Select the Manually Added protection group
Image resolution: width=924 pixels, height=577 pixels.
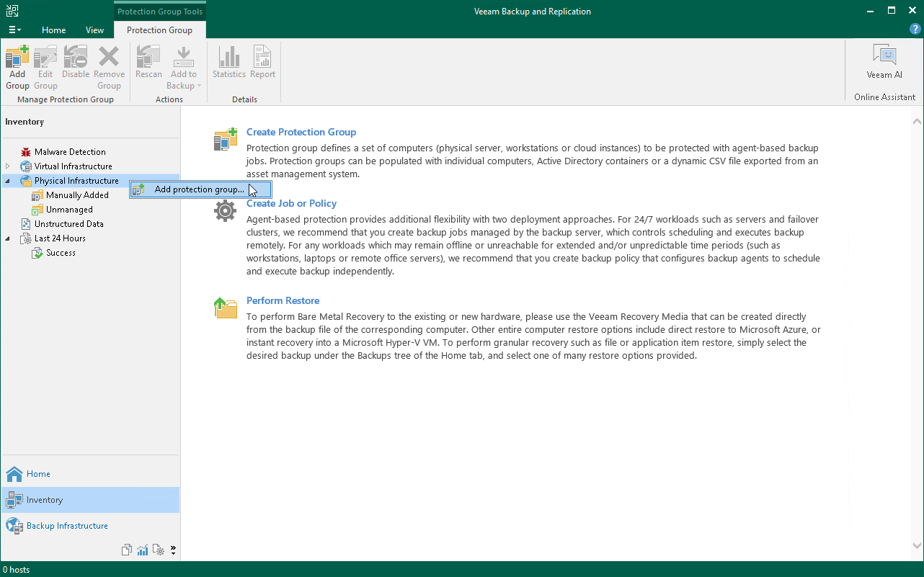coord(77,195)
